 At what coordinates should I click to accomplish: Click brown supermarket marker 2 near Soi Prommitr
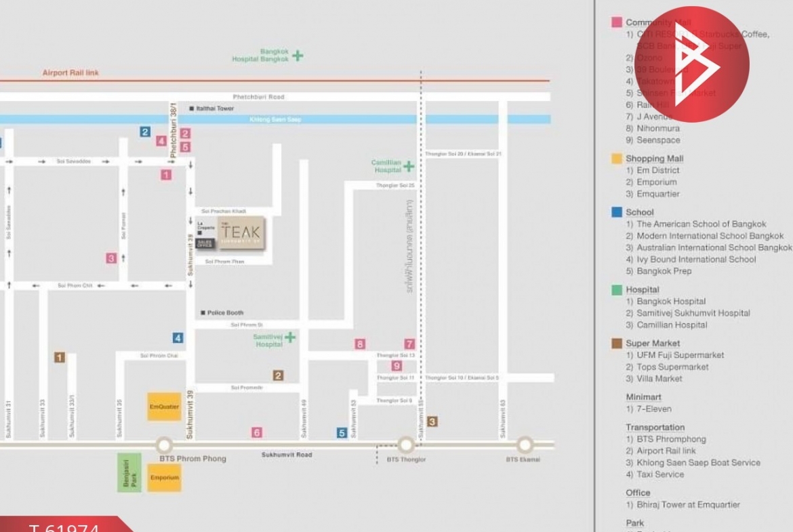pos(278,375)
